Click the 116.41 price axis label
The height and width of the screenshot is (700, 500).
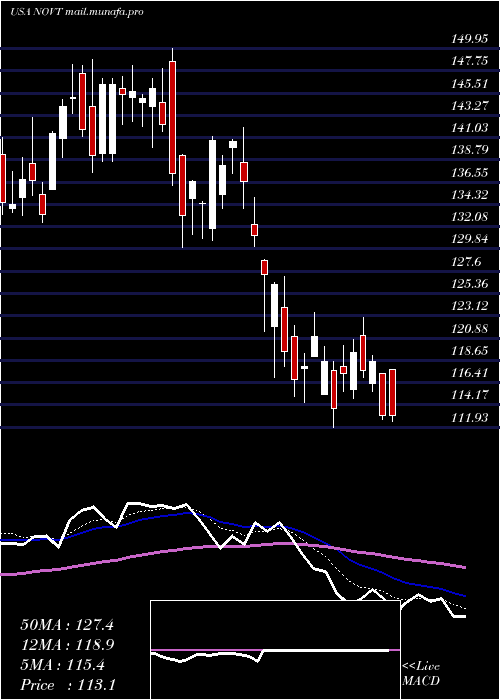[469, 373]
